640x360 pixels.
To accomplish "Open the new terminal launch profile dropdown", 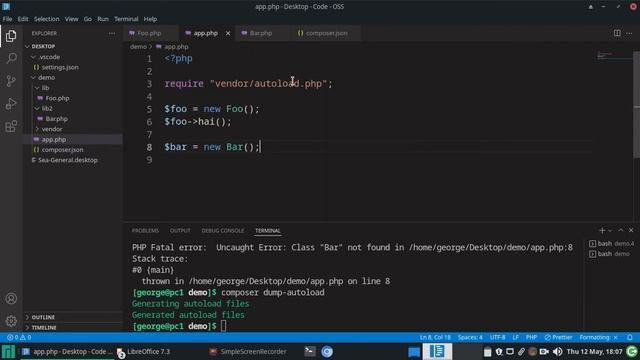I will coord(610,231).
